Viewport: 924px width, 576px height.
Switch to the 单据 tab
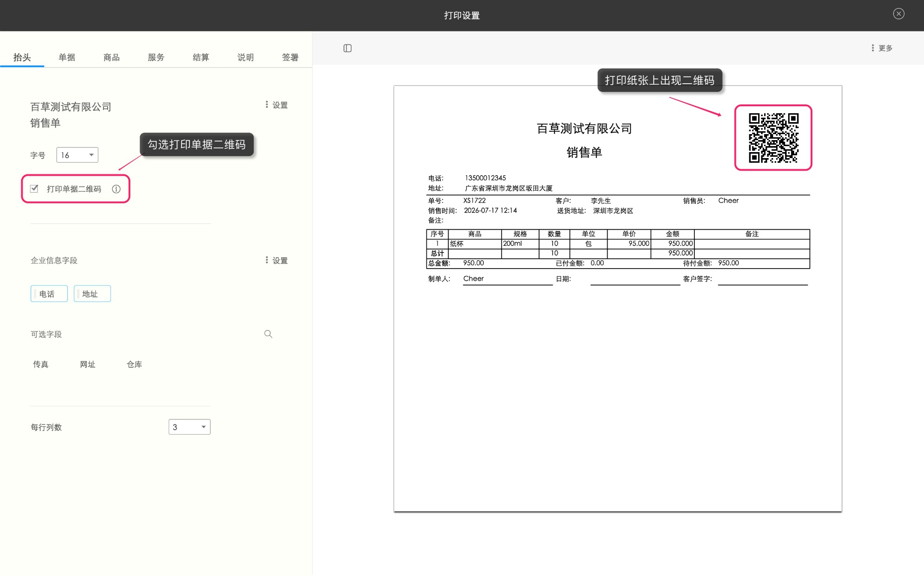(67, 57)
